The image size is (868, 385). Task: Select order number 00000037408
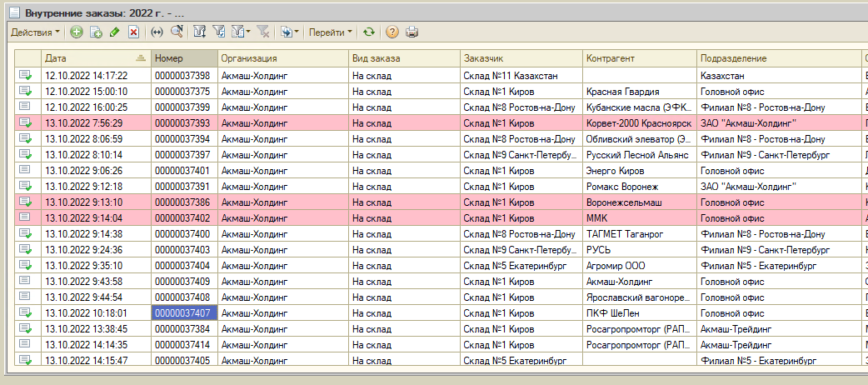click(184, 297)
